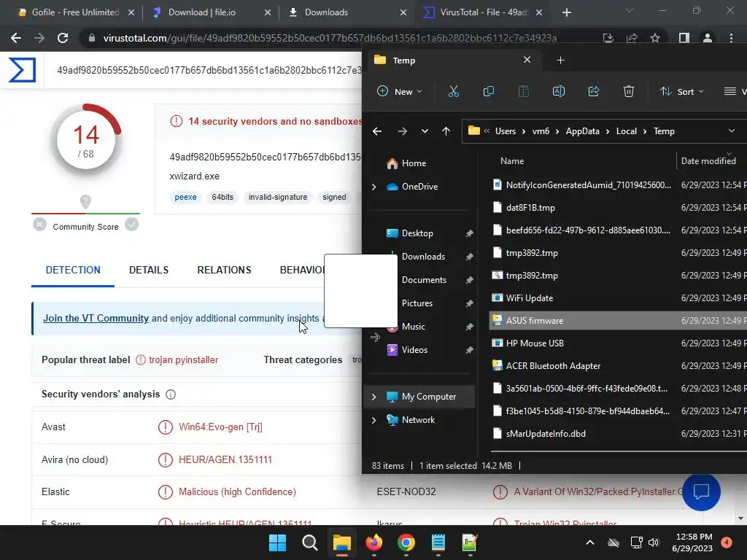Click Chrome URL address bar

tap(330, 38)
